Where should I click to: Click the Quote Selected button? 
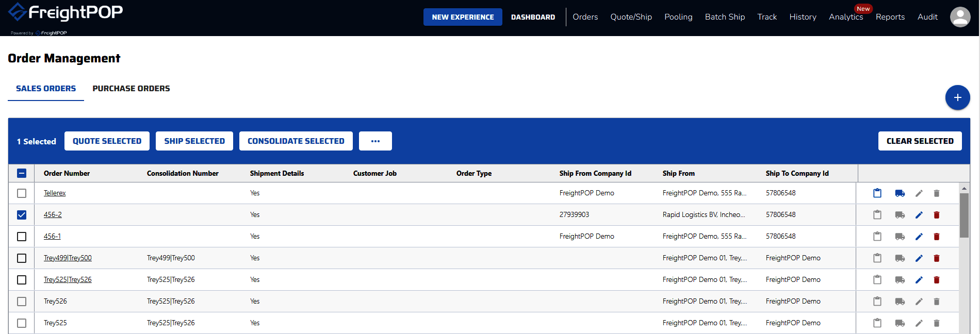(x=107, y=141)
